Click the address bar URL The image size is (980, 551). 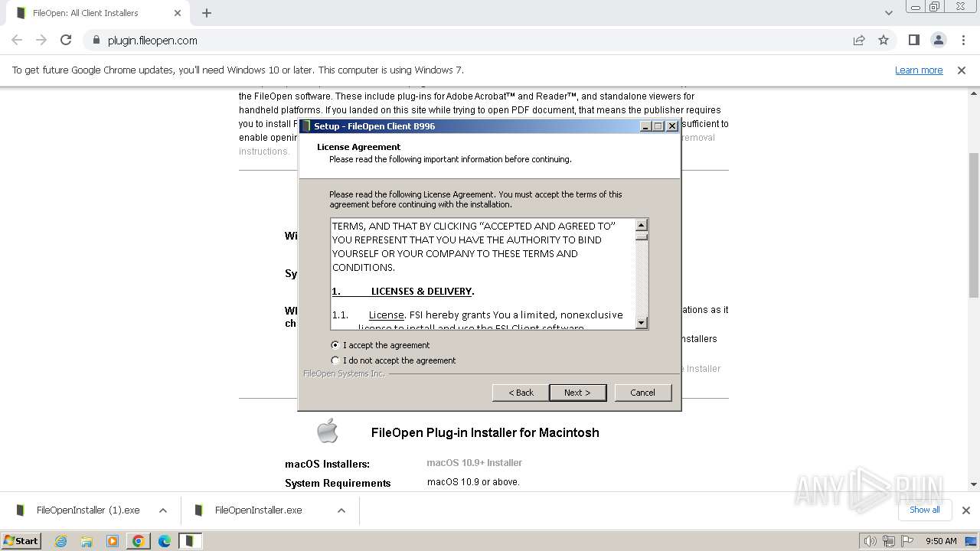click(152, 41)
